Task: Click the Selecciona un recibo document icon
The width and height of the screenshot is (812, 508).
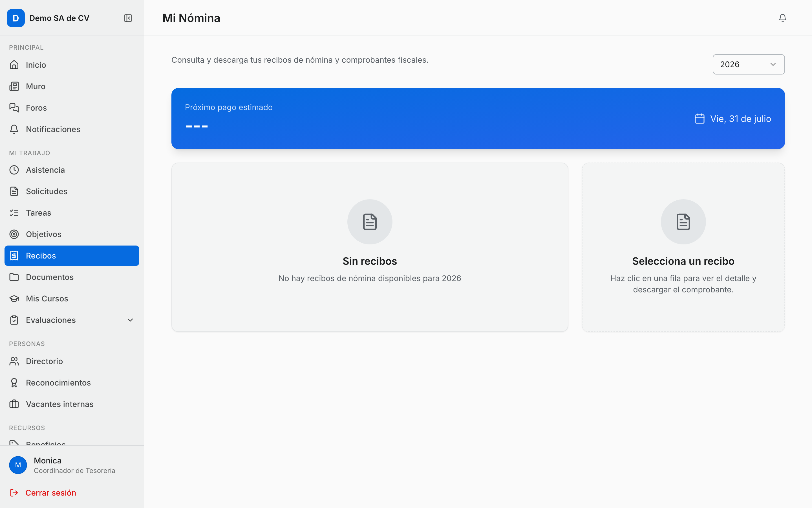Action: (x=683, y=222)
